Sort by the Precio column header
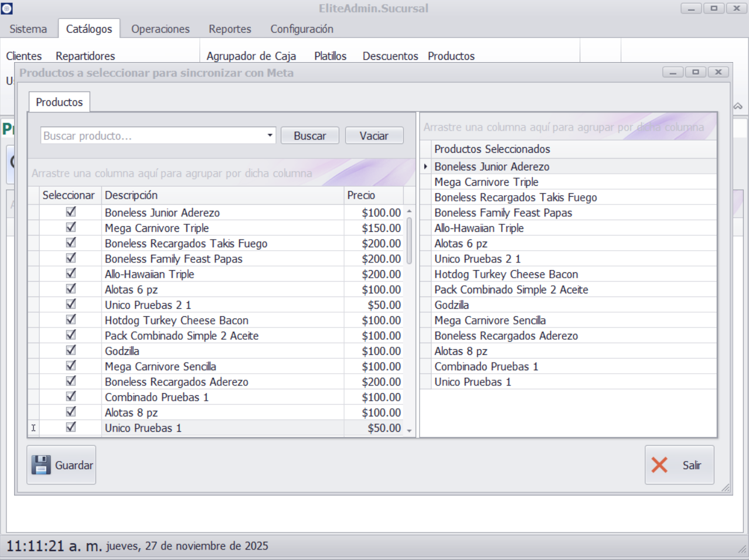The height and width of the screenshot is (560, 749). tap(373, 195)
